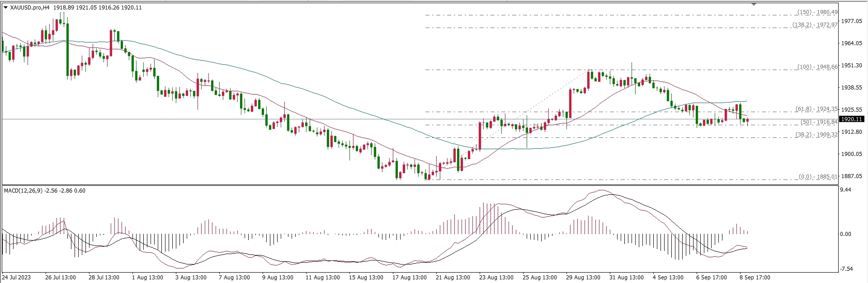The image size is (868, 283).
Task: Click the triangle arrow beside XAUUSD.pro,H4
Action: click(x=5, y=8)
